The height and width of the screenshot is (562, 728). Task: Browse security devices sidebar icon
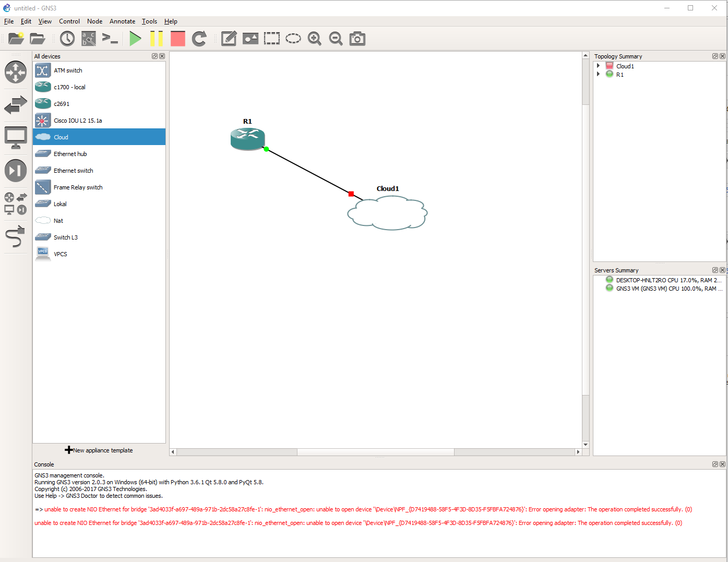(16, 171)
